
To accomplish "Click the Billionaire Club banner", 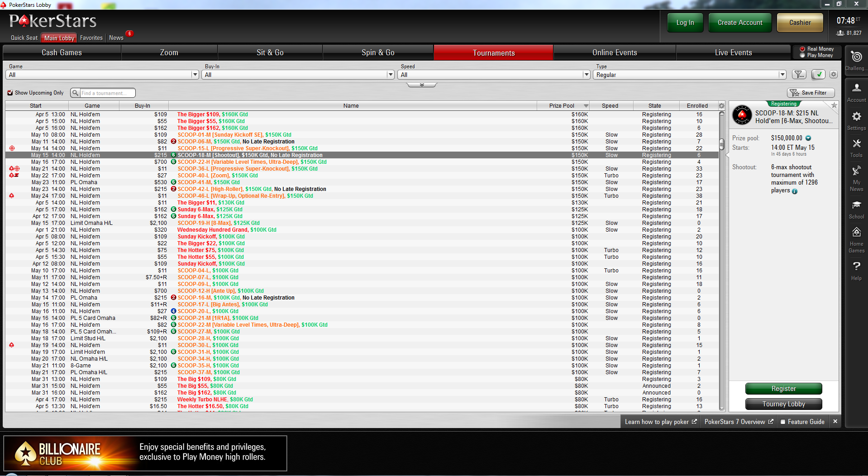I will (x=145, y=453).
